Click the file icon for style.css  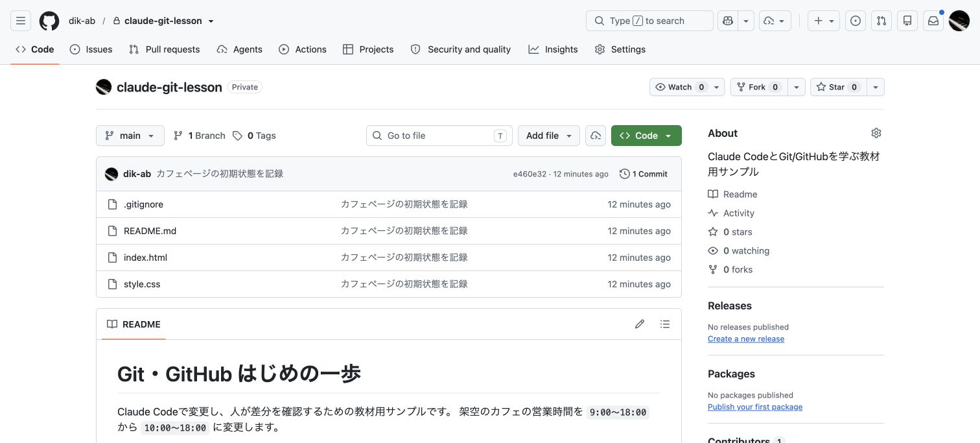point(112,284)
